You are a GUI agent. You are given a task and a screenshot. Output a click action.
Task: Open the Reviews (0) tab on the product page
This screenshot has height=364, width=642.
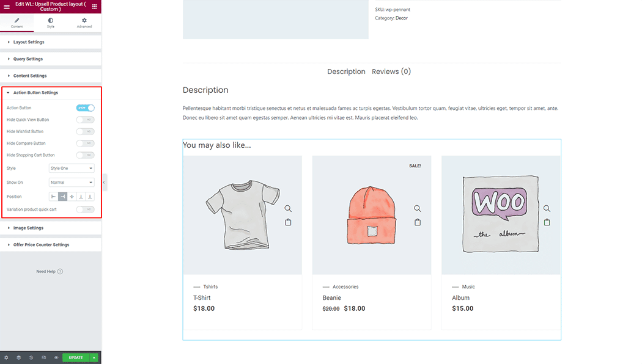(x=391, y=71)
